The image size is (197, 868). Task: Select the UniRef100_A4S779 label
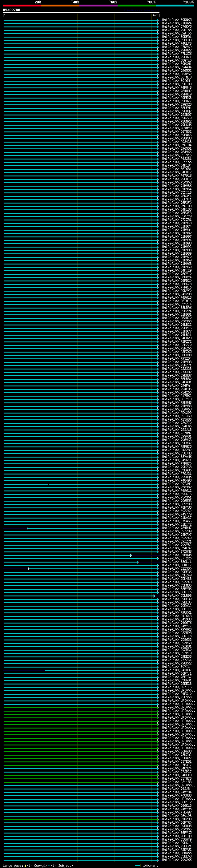[177, 515]
